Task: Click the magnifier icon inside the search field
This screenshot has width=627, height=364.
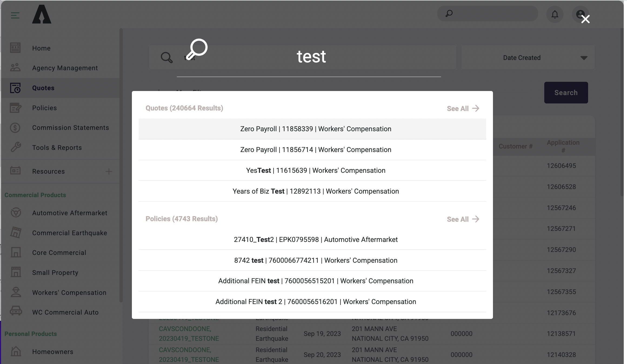Action: [166, 57]
